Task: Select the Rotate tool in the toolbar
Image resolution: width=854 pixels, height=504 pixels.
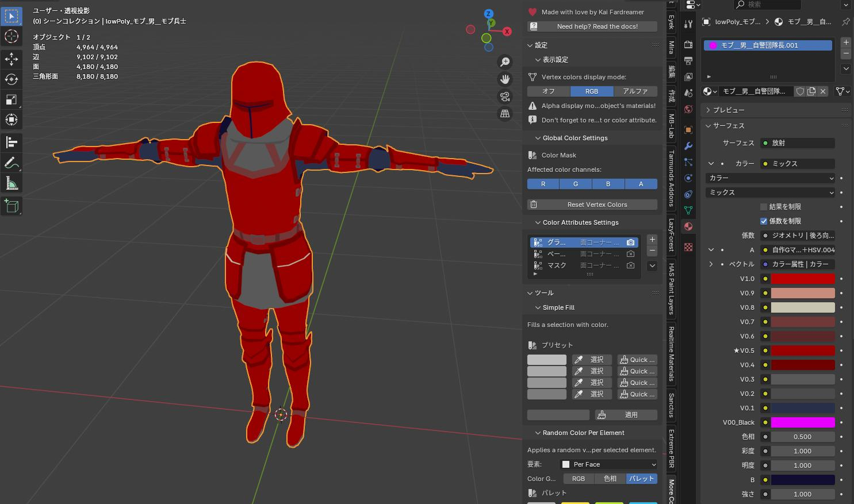Action: click(12, 79)
